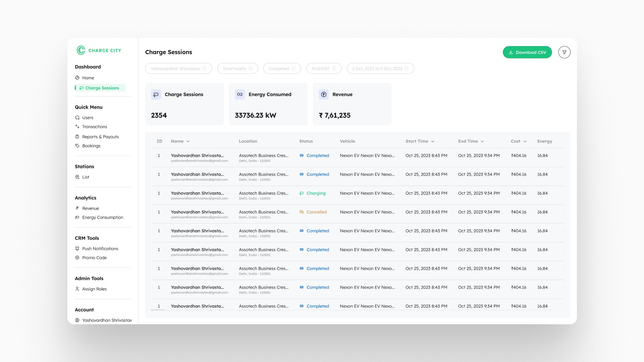Viewport: 644px width, 362px height.
Task: Click the filter funnel icon button
Action: 564,52
